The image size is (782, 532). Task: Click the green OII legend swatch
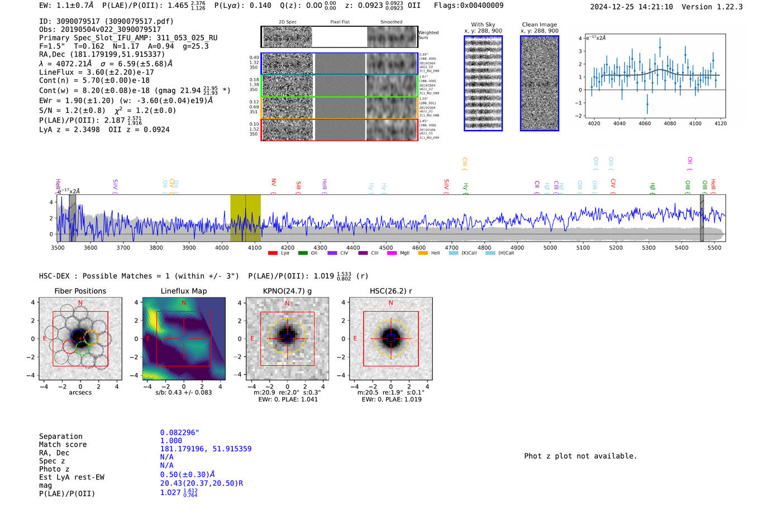[x=303, y=253]
